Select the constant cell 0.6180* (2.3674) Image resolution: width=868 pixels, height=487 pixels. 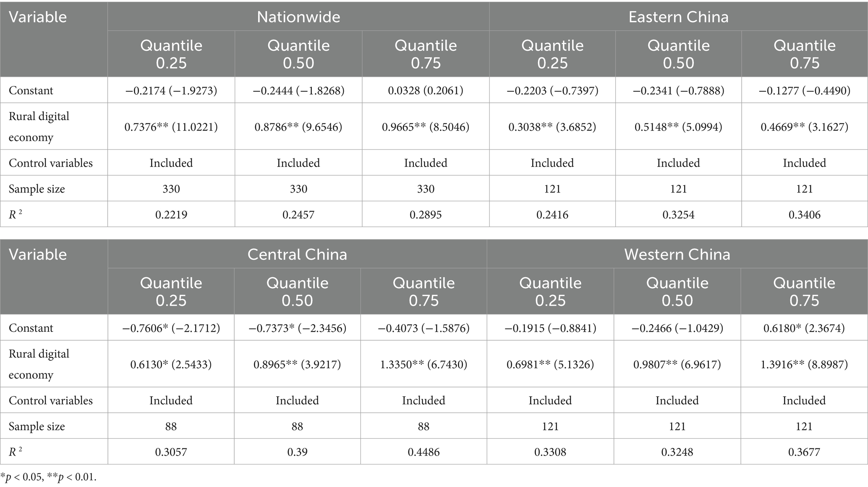pos(804,328)
